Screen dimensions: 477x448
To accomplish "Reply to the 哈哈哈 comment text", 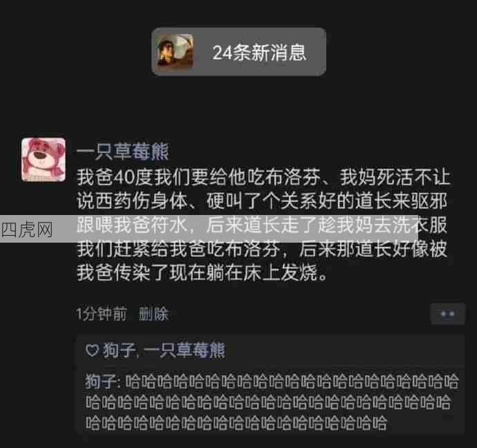I will pyautogui.click(x=272, y=402).
